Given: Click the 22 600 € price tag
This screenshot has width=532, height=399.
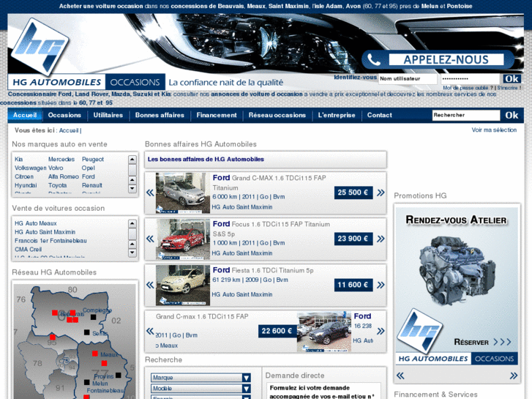Looking at the screenshot, I should pyautogui.click(x=277, y=331).
